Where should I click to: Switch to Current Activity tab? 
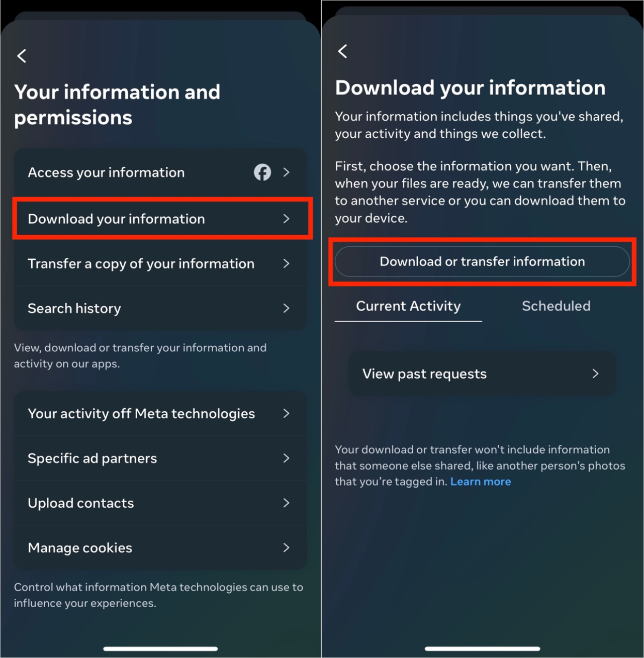pos(408,306)
